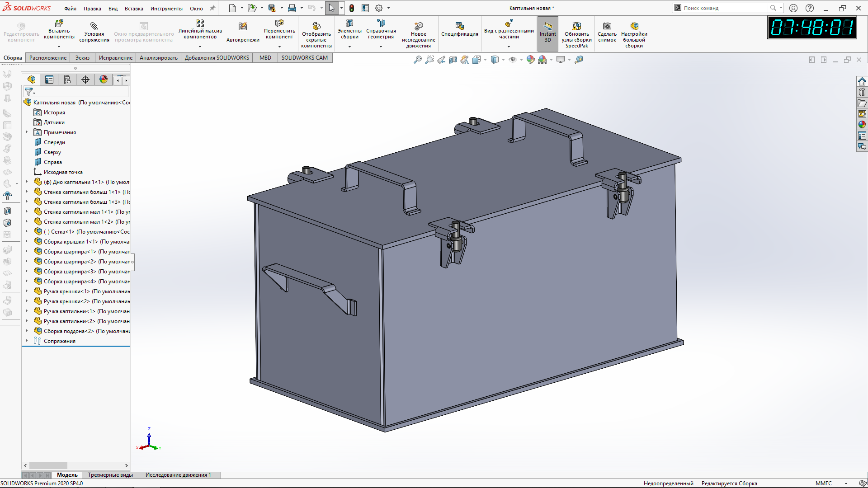Click Zoom to Area icon in view toolbar

coord(429,60)
